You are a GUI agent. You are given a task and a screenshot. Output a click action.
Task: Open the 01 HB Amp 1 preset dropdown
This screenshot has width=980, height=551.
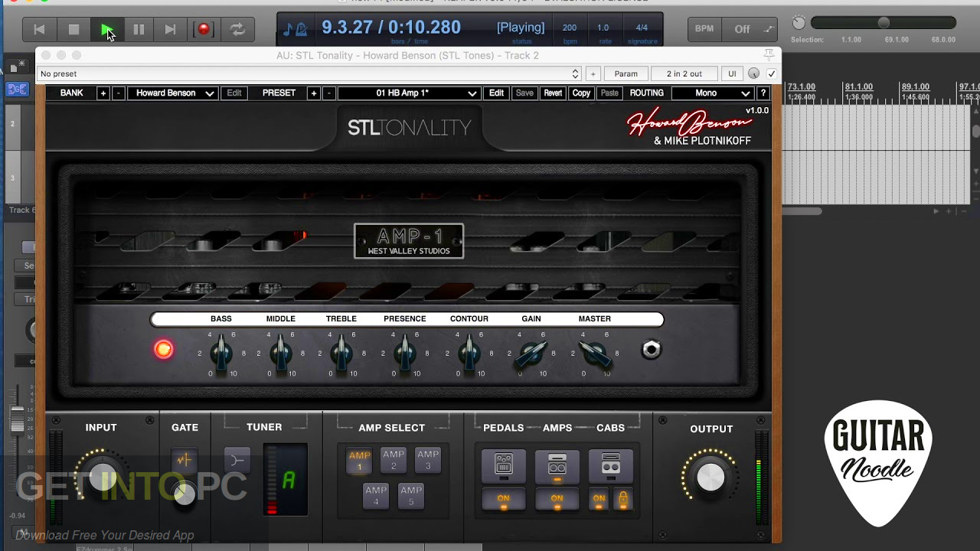[x=409, y=93]
